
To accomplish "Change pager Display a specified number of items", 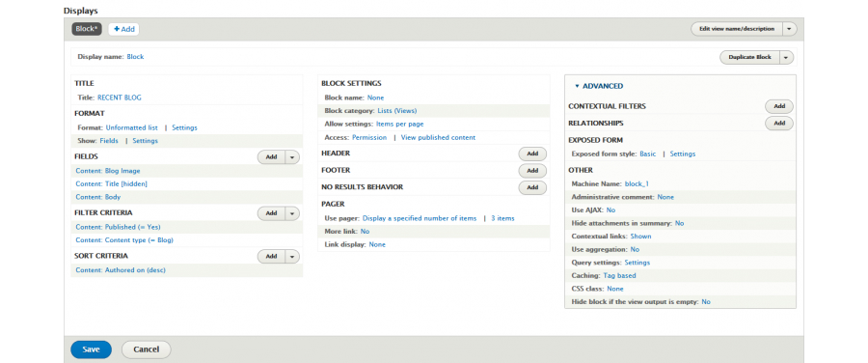I will coord(420,218).
